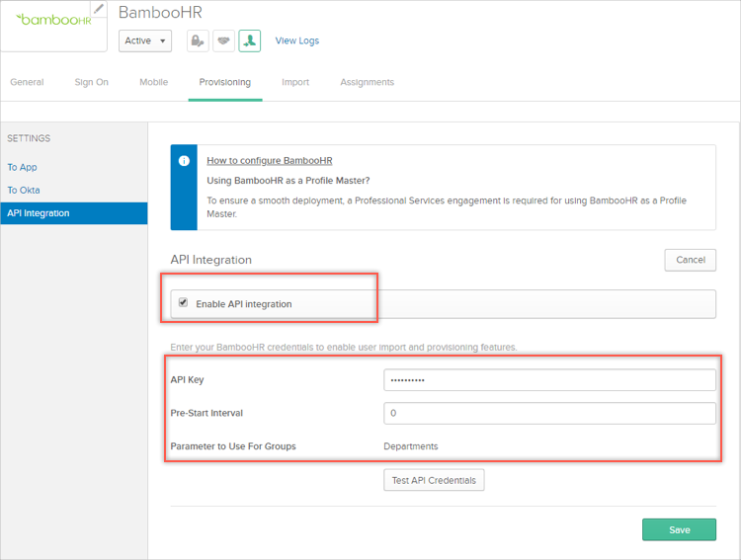Go to the Mobile tab

pyautogui.click(x=153, y=82)
